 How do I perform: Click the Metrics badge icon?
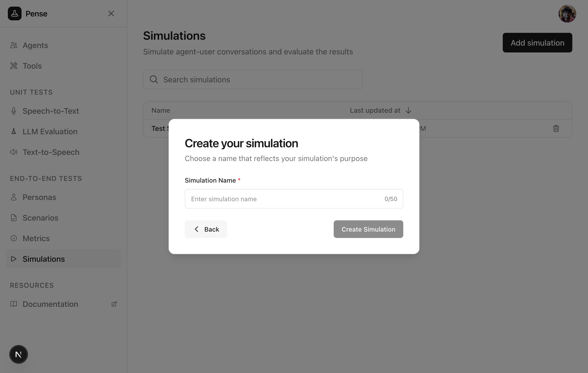coord(14,238)
